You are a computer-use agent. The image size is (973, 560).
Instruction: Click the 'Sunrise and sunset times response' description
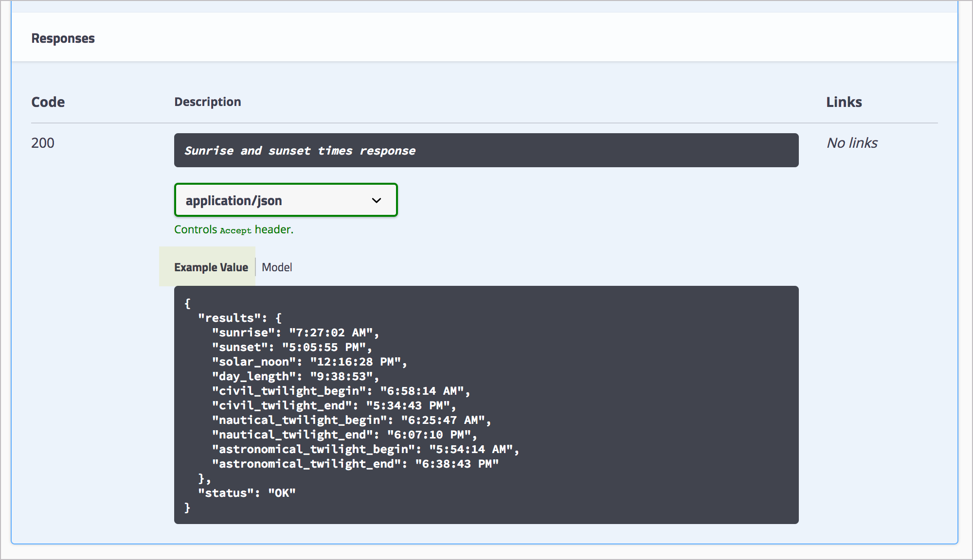pos(300,151)
